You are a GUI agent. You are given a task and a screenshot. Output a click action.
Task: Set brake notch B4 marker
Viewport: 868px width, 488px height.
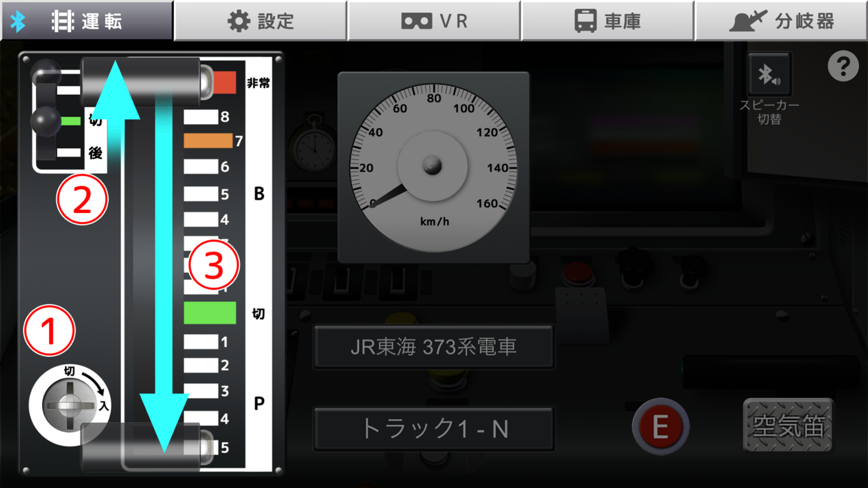(x=201, y=220)
